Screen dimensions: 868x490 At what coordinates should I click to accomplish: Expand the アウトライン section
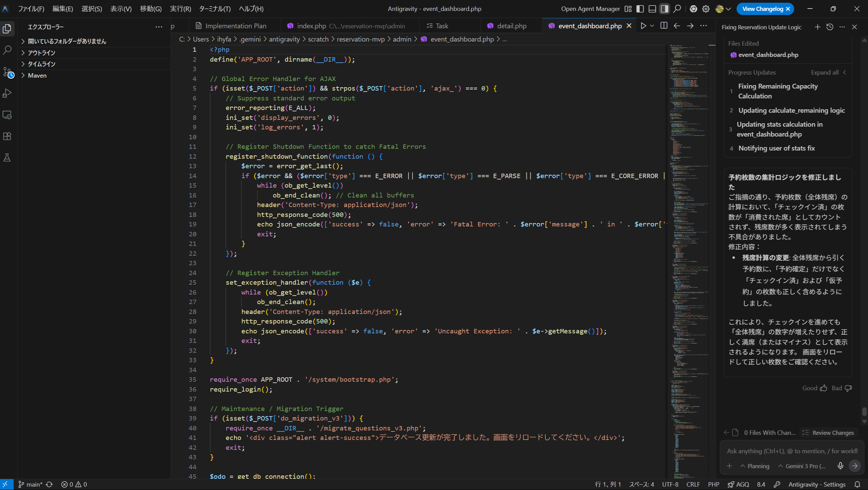click(41, 53)
